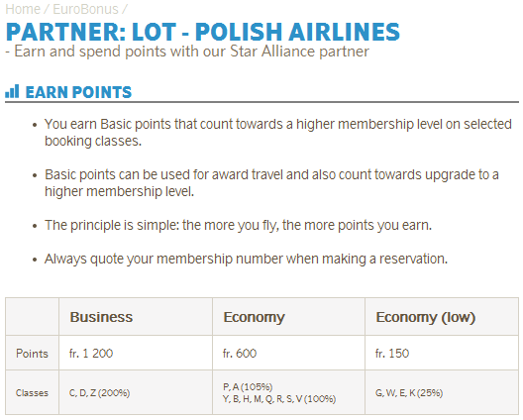Image resolution: width=523 pixels, height=420 pixels.
Task: Click the bar chart icon beside Earn Points
Action: coord(12,91)
